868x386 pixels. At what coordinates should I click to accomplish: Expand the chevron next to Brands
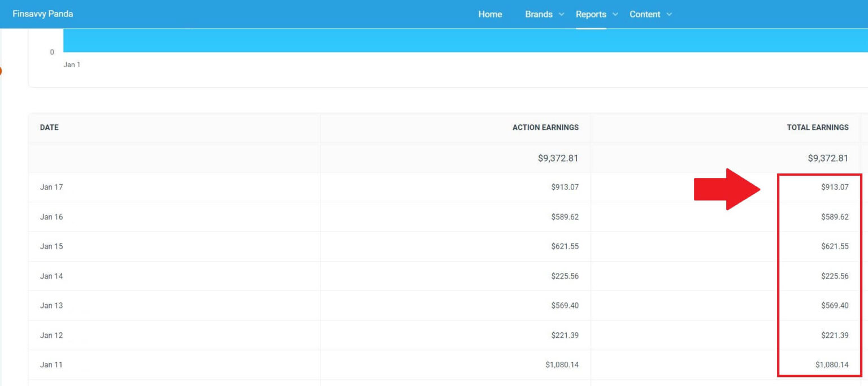[561, 14]
